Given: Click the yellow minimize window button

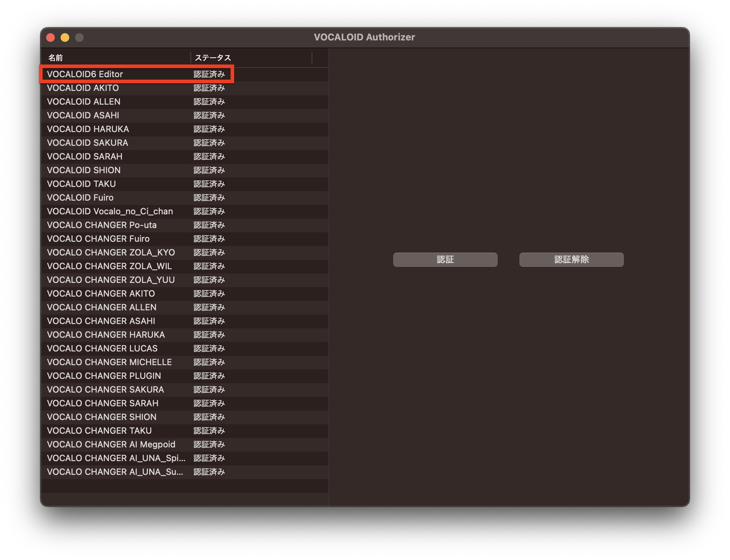Looking at the screenshot, I should [65, 38].
